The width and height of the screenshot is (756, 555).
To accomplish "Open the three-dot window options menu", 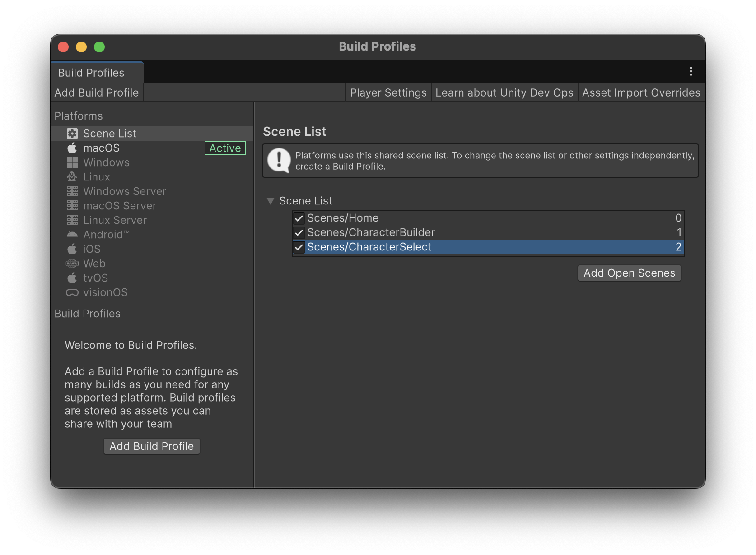I will click(x=691, y=71).
